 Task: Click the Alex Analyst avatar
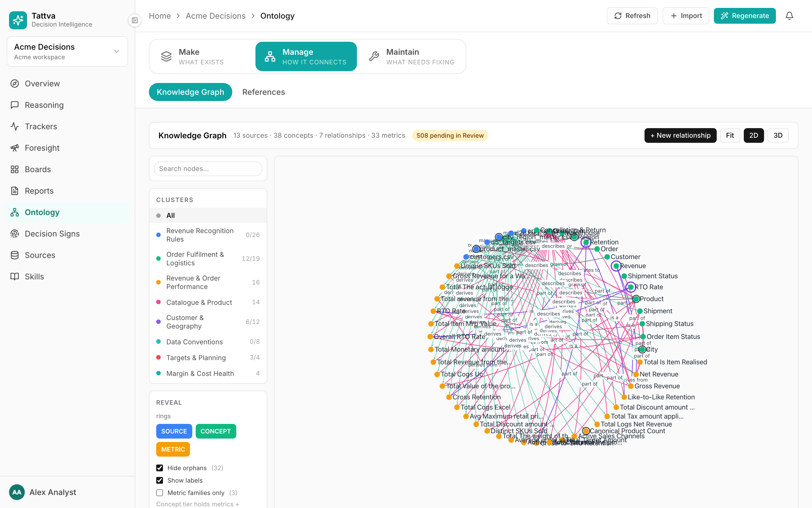[17, 492]
